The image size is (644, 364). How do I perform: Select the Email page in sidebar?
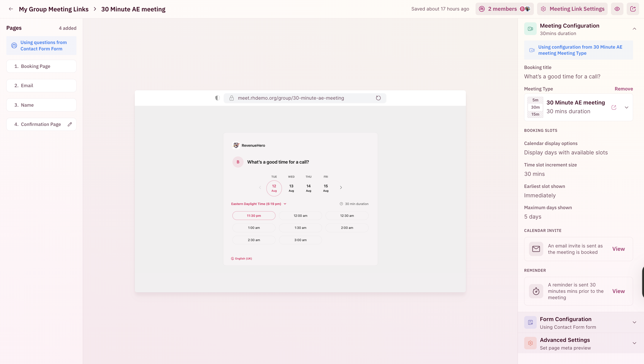[41, 85]
